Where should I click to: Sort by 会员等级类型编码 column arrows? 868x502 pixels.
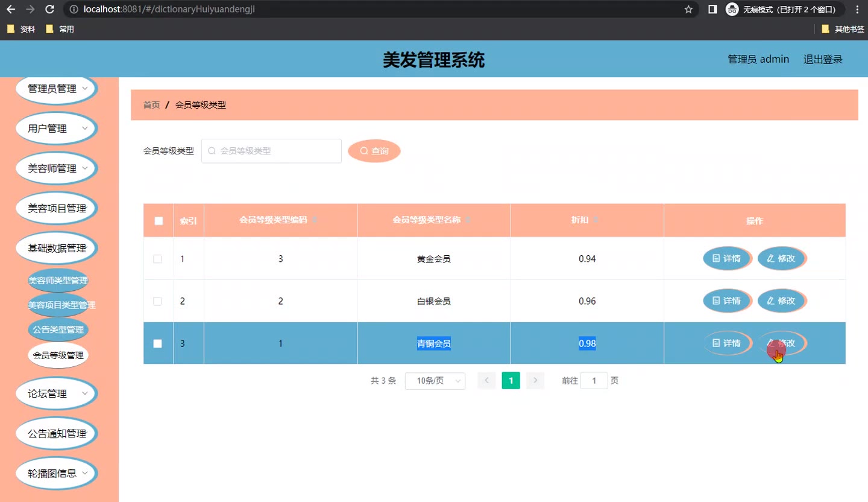coord(314,220)
